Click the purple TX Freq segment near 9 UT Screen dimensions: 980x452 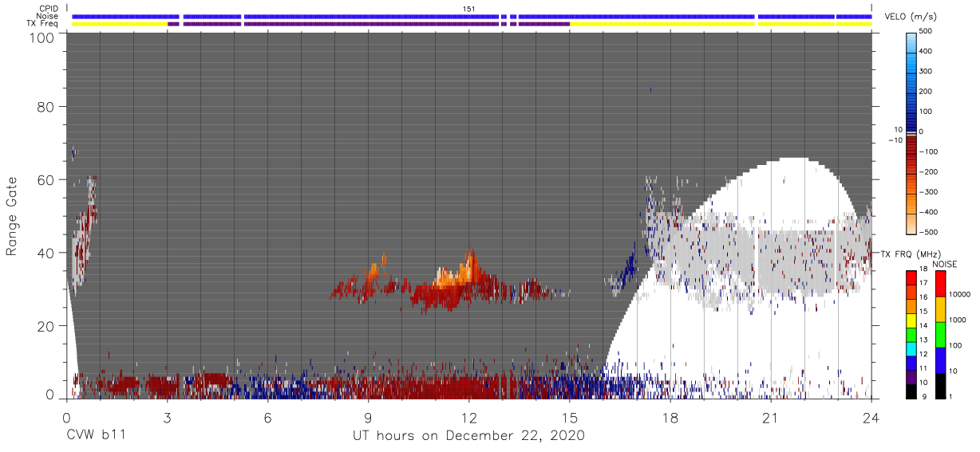click(373, 24)
